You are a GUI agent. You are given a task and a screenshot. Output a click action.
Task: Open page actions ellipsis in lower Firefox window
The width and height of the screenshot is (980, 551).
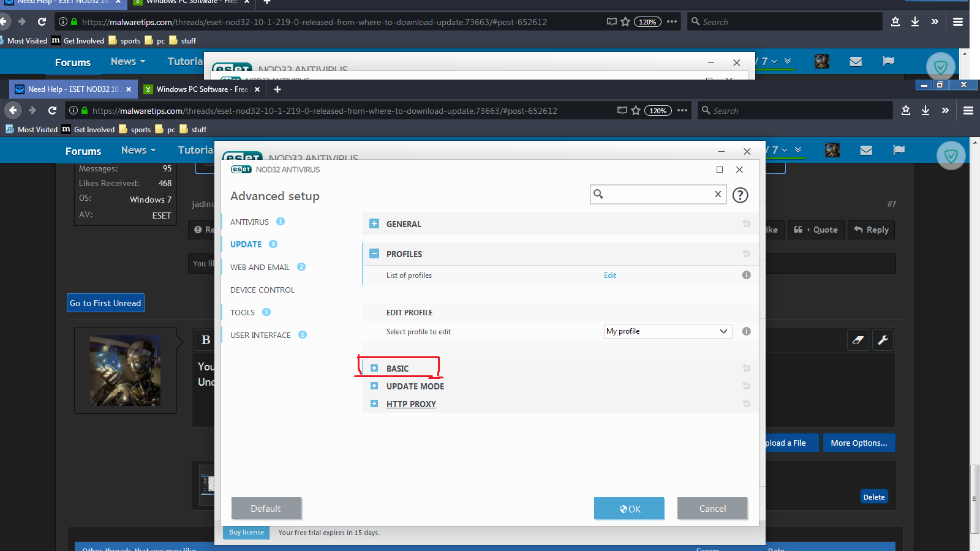click(x=682, y=110)
